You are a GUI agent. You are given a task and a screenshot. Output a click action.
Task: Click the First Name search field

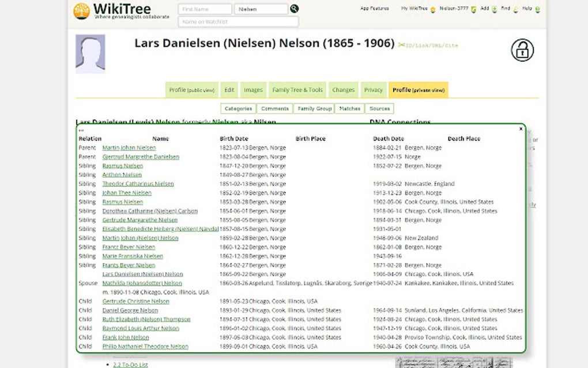(205, 9)
